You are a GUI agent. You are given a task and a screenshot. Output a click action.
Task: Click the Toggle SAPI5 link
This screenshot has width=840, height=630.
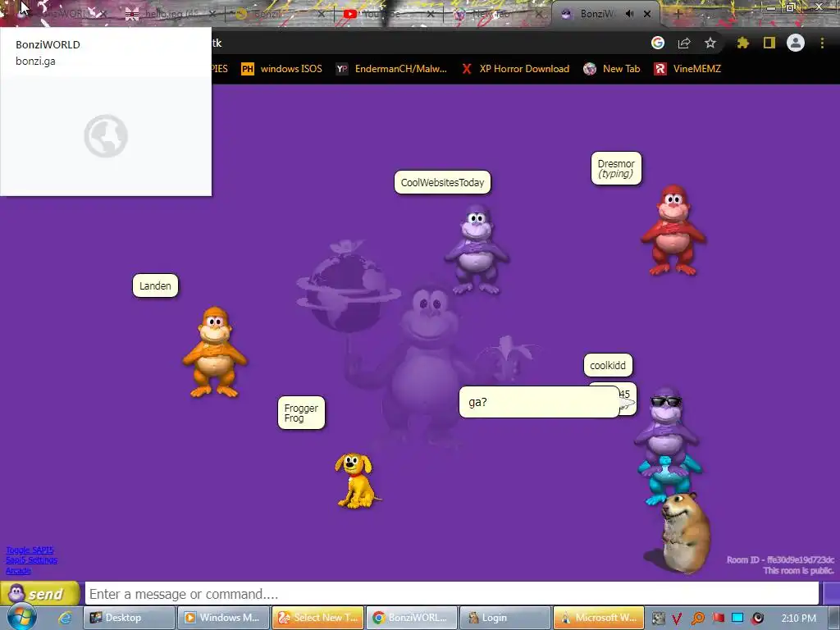[x=30, y=550]
